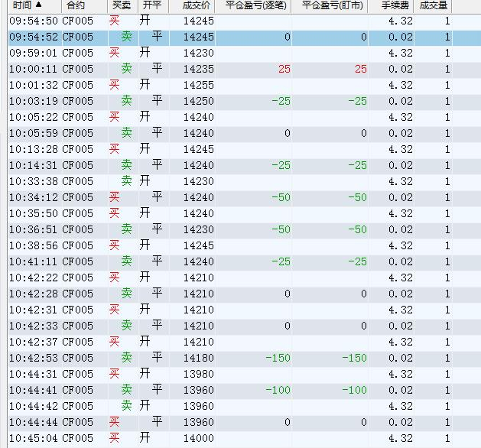
Task: Select time cell 10:34:12
Action: point(34,197)
